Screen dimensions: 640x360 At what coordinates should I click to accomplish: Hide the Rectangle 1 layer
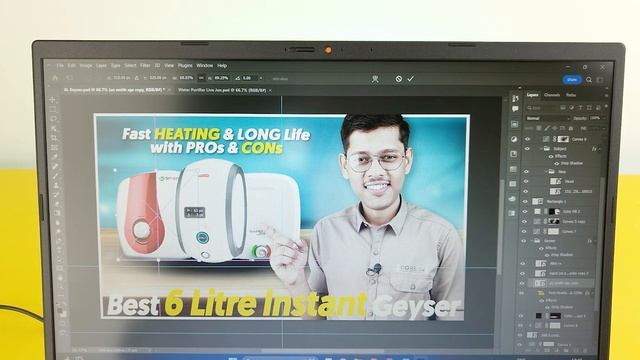point(525,201)
